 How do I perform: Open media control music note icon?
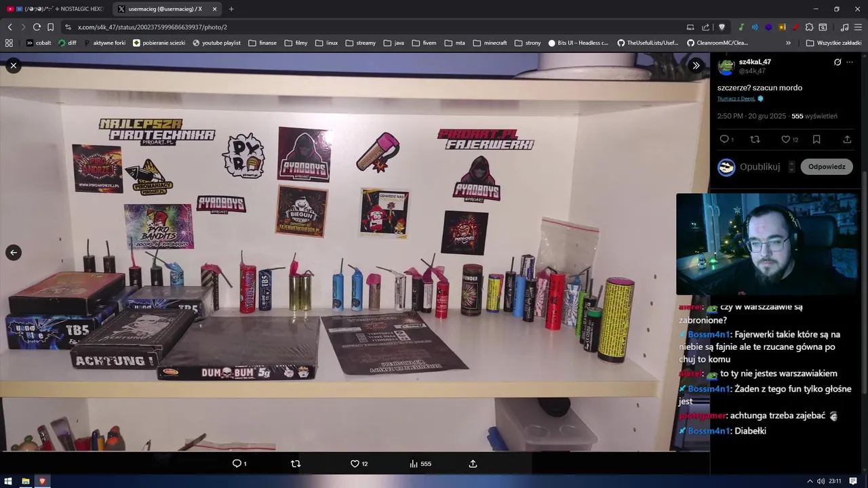[844, 27]
